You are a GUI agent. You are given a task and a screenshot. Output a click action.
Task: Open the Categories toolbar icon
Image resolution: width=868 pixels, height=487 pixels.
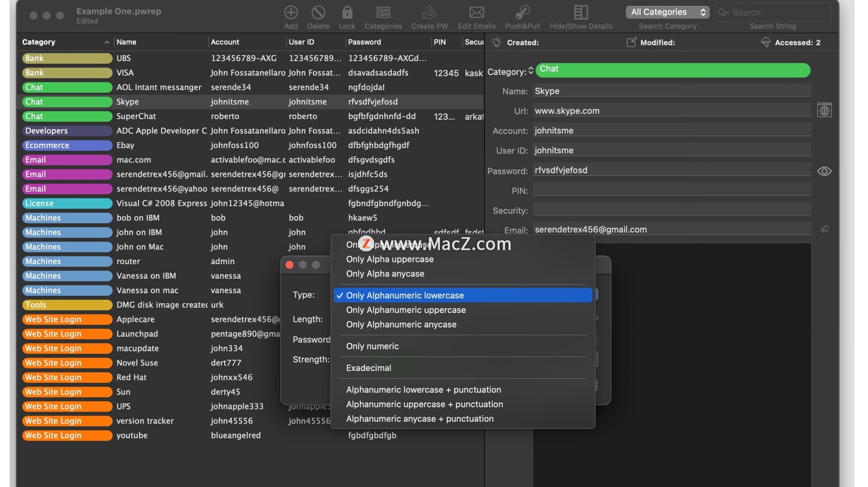tap(383, 12)
